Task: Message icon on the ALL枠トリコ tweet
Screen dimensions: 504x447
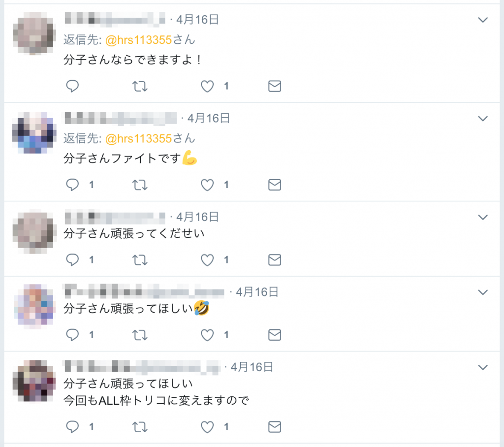Action: tap(275, 427)
